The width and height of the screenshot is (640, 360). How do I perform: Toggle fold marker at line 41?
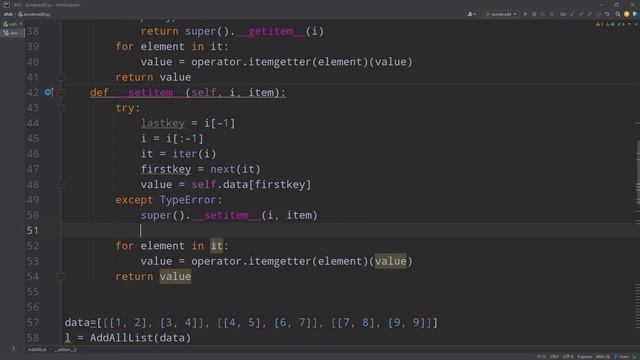click(61, 77)
